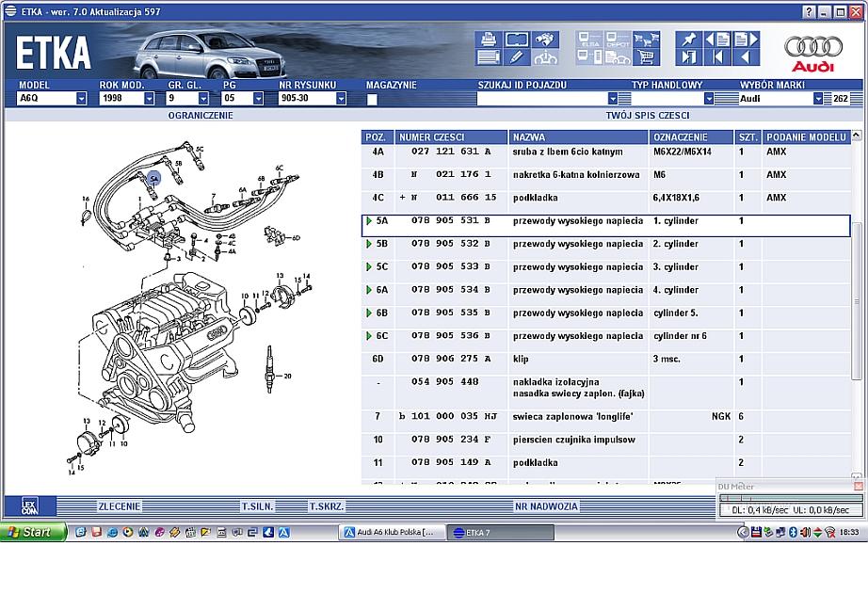
Task: Click the vehicle info car icon
Action: point(545,57)
